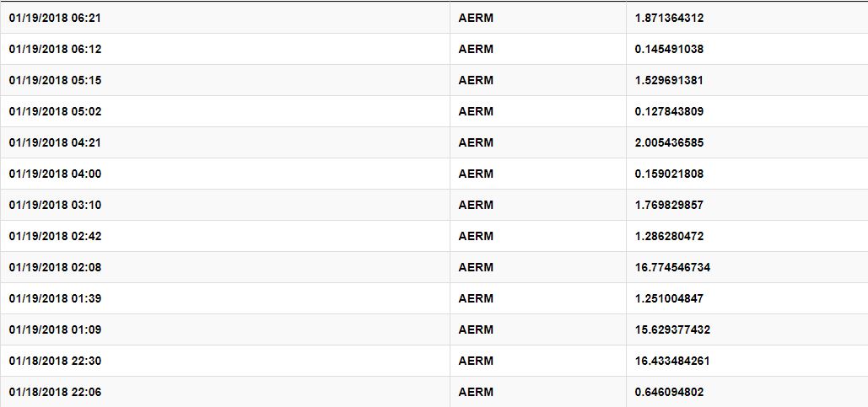Image resolution: width=868 pixels, height=407 pixels.
Task: Click the value 1.871364312
Action: coord(669,19)
